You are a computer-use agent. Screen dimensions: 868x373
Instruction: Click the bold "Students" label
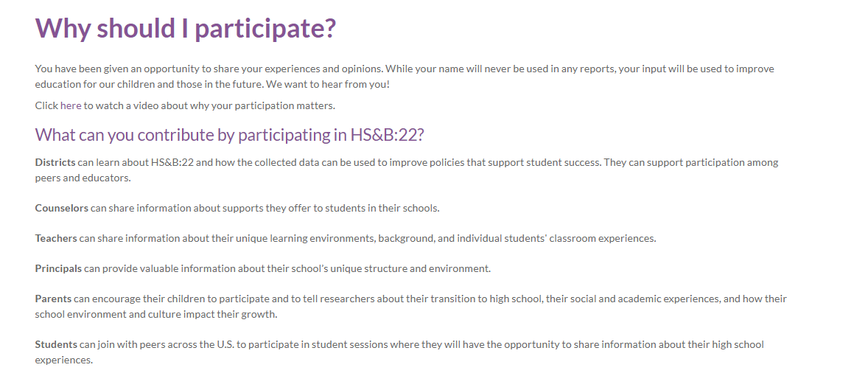click(56, 344)
